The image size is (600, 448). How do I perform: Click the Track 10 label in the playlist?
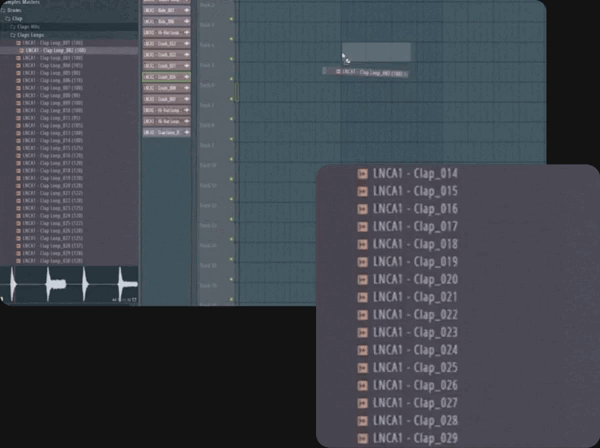tap(209, 165)
